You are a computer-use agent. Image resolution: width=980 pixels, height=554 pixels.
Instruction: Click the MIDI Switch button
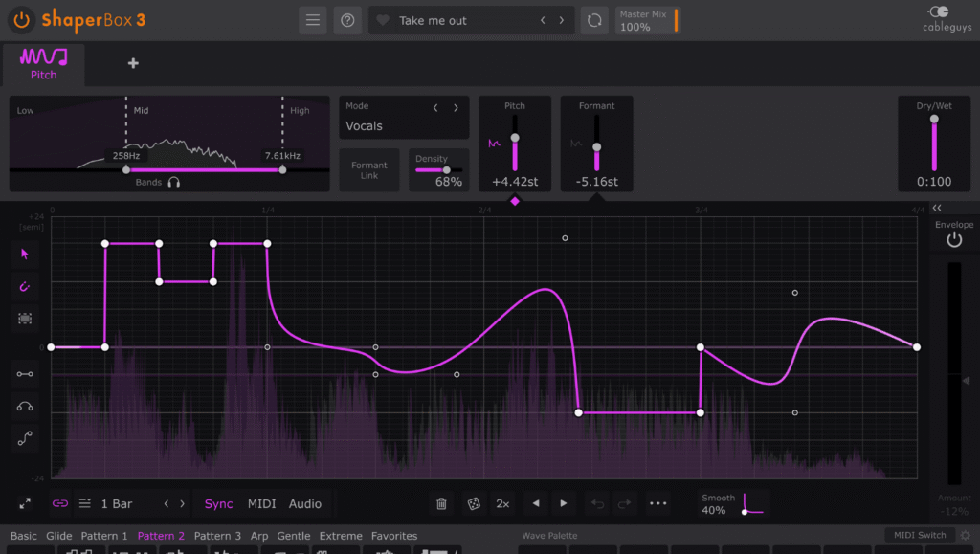[920, 535]
